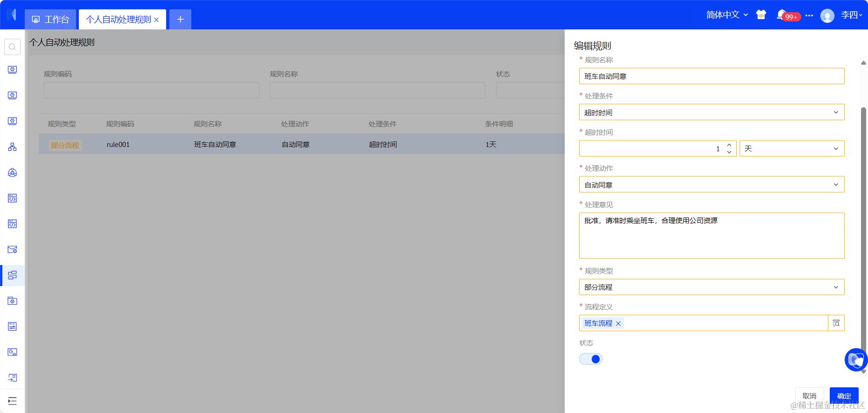Click the 规则编码 filter input

pyautogui.click(x=152, y=90)
